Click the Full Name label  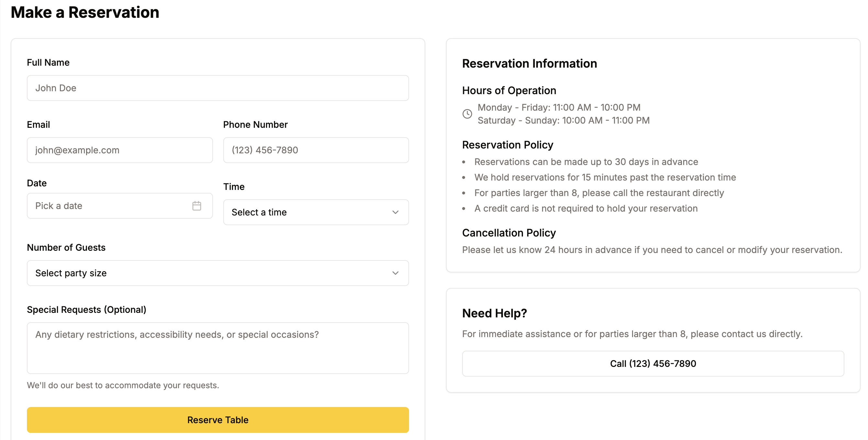[48, 62]
